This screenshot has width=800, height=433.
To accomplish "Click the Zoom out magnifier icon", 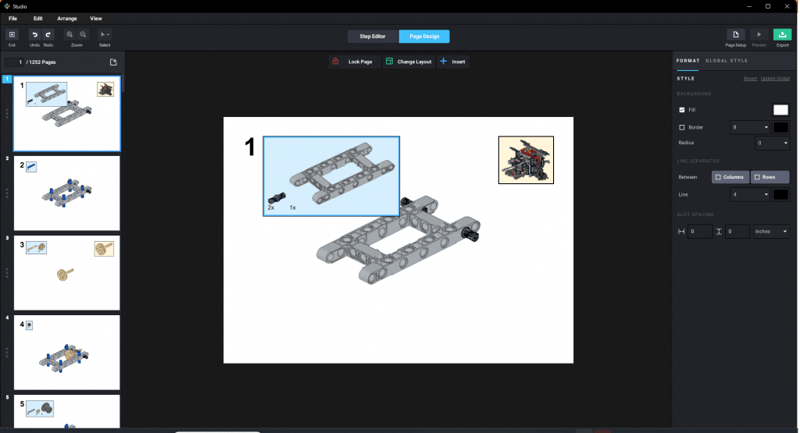I will pos(83,35).
